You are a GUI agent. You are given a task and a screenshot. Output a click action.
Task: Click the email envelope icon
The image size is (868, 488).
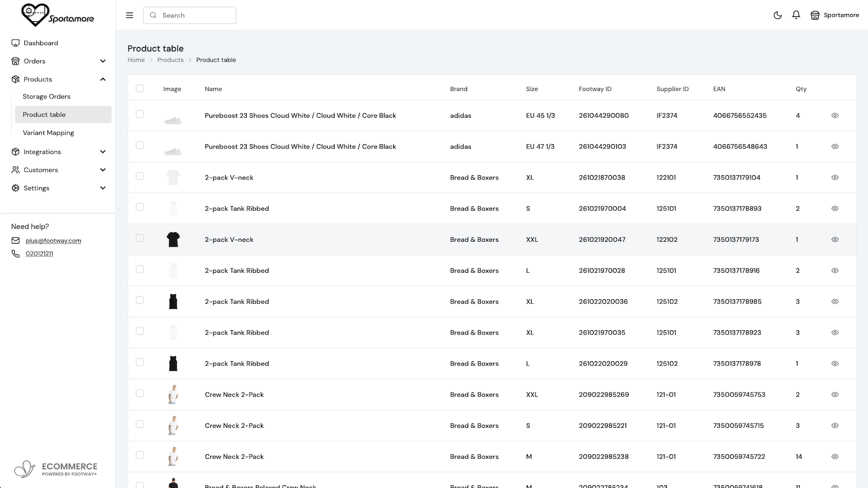(16, 241)
